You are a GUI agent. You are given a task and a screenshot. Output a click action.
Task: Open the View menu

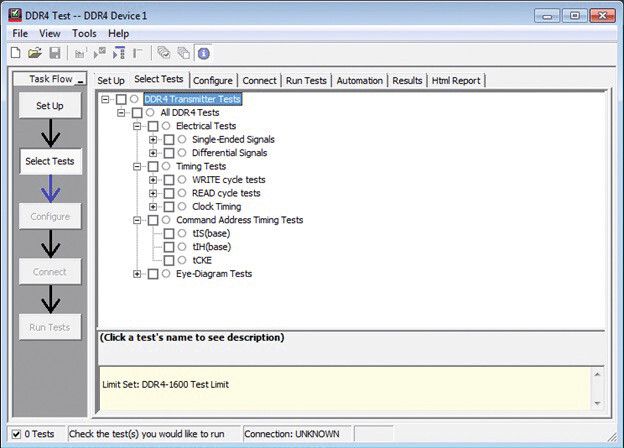pyautogui.click(x=50, y=33)
